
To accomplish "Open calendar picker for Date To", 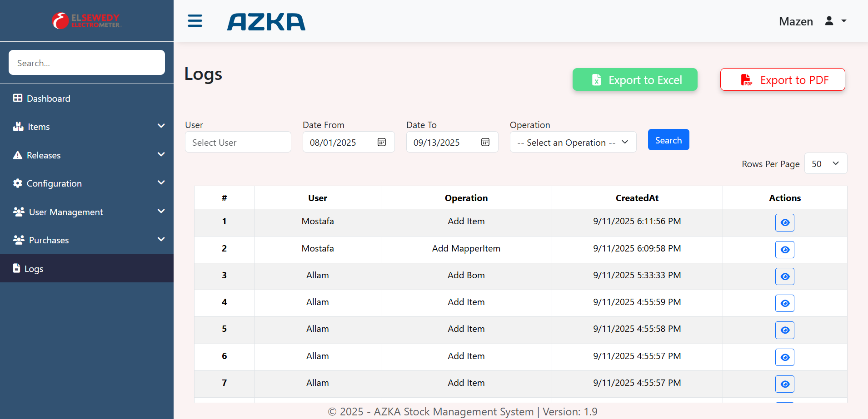I will pyautogui.click(x=485, y=143).
